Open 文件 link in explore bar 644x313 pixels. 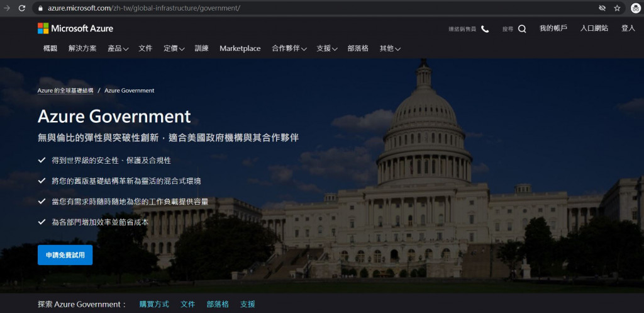tap(187, 304)
